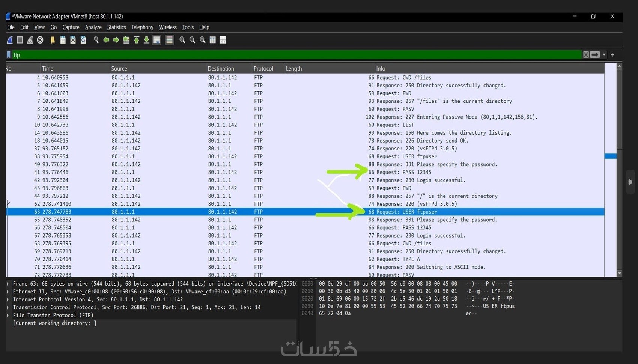Viewport: 638px width, 364px height.
Task: Reset packet text to normal size
Action: click(x=203, y=40)
